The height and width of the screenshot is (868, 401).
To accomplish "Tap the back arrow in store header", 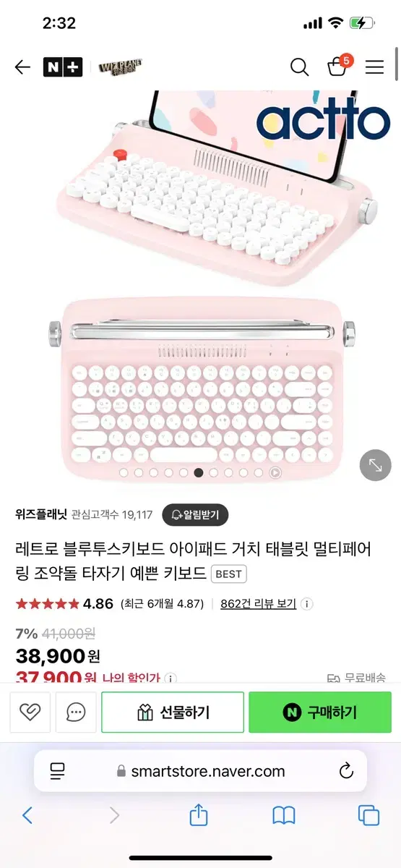I will coord(22,67).
